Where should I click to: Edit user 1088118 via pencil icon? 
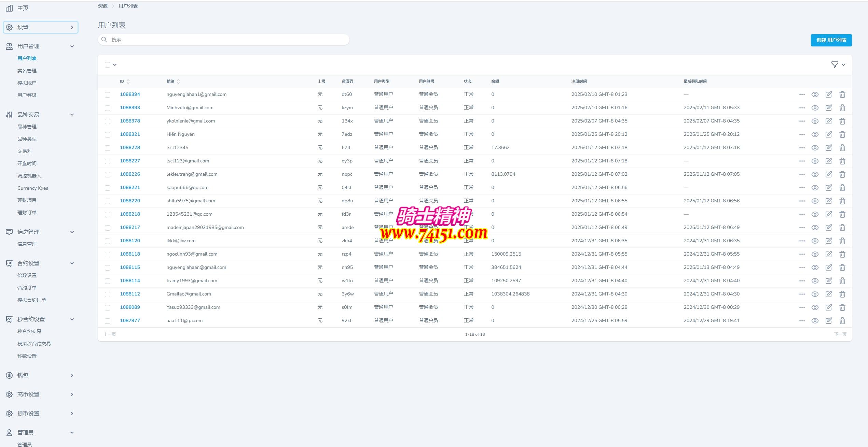click(x=828, y=254)
